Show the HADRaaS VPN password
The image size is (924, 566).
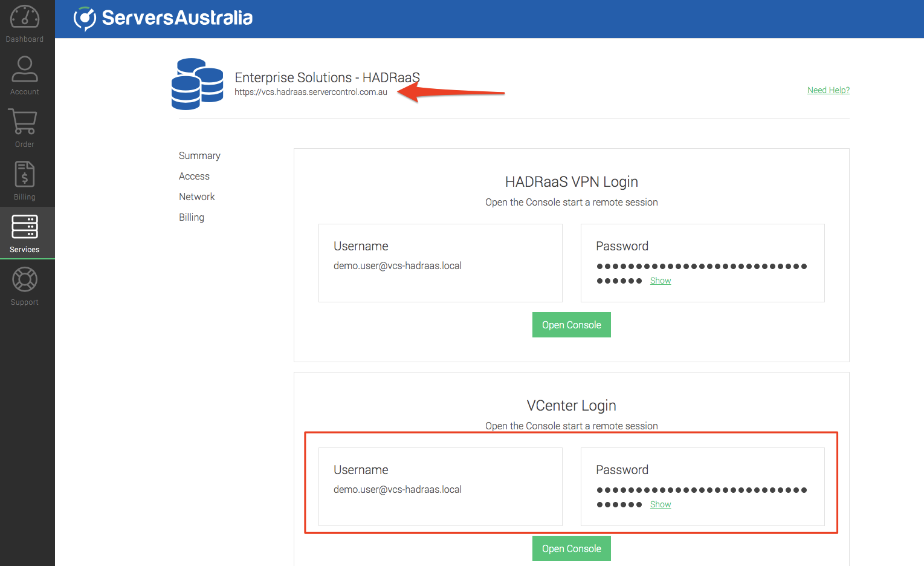click(x=660, y=281)
